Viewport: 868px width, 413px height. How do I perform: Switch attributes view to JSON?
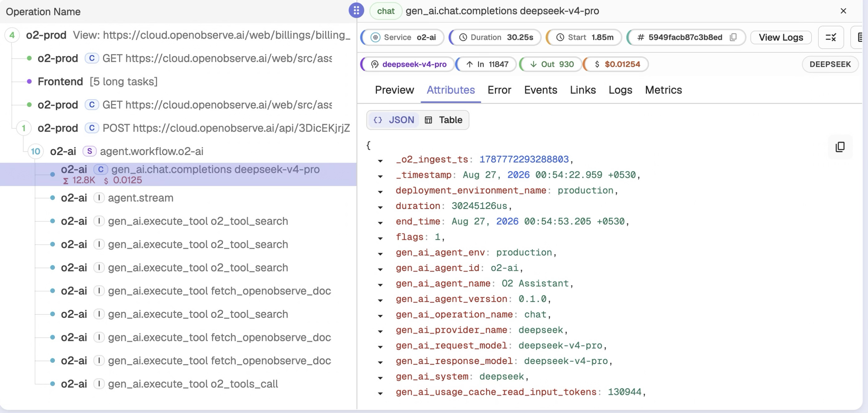click(x=393, y=120)
